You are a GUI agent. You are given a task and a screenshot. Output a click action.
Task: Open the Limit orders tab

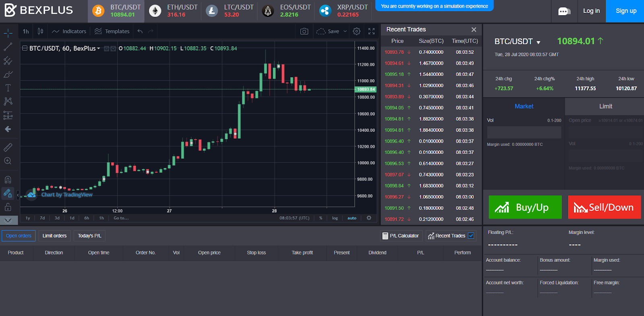pyautogui.click(x=55, y=236)
